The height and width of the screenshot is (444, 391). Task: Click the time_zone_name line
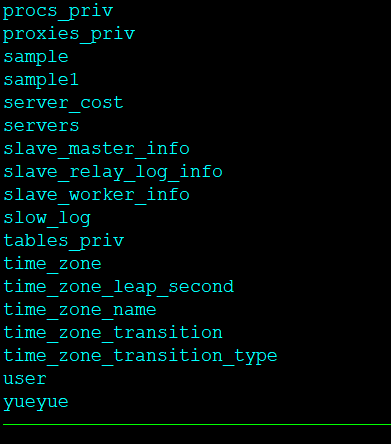(80, 310)
